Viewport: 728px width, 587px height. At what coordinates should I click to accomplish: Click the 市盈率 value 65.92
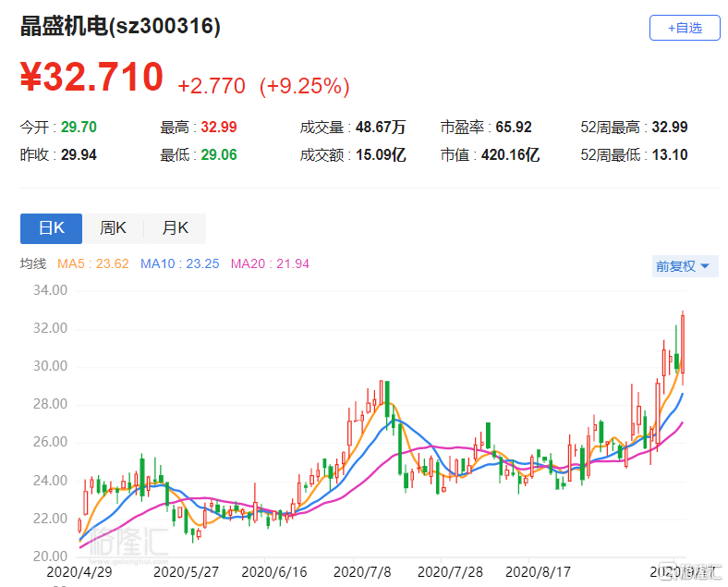tap(514, 127)
